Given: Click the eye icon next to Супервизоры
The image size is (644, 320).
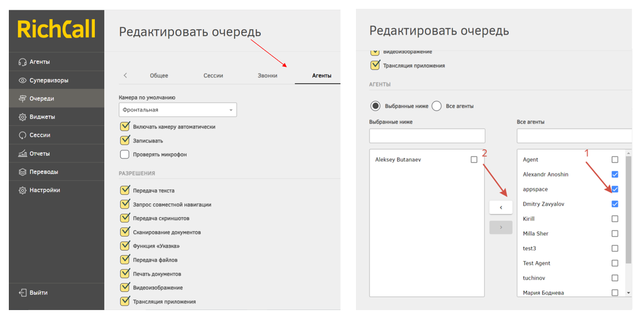Looking at the screenshot, I should (23, 81).
